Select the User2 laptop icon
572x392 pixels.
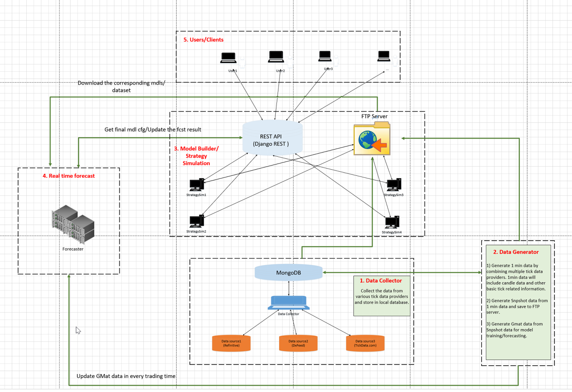coord(276,57)
